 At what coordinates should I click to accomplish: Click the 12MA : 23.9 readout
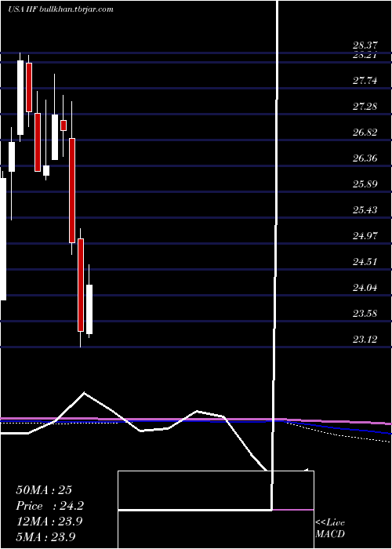point(49,522)
